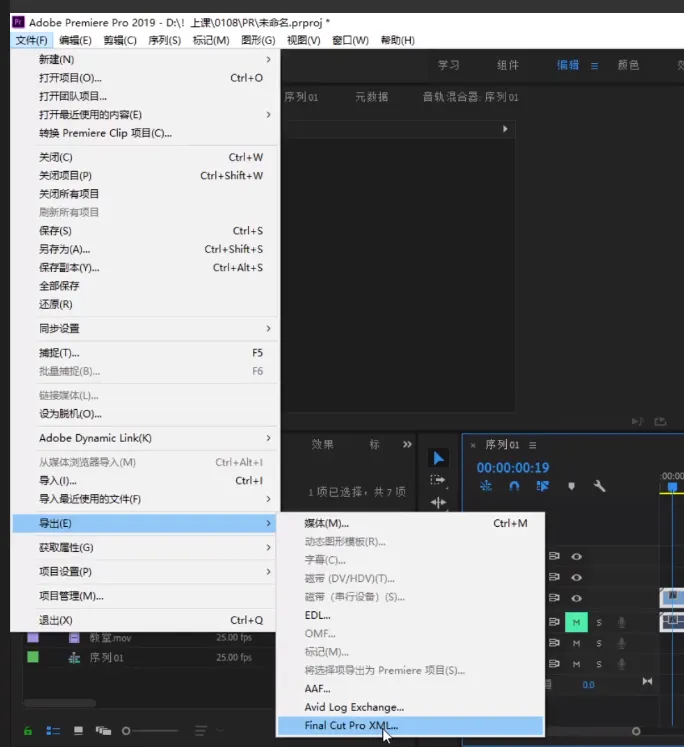
Task: Select the Selection arrow tool
Action: point(438,458)
